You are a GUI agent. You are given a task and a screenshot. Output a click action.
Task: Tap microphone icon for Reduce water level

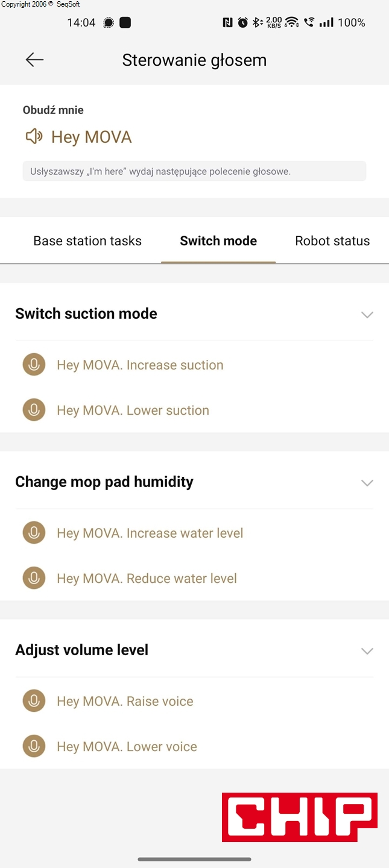[x=34, y=578]
